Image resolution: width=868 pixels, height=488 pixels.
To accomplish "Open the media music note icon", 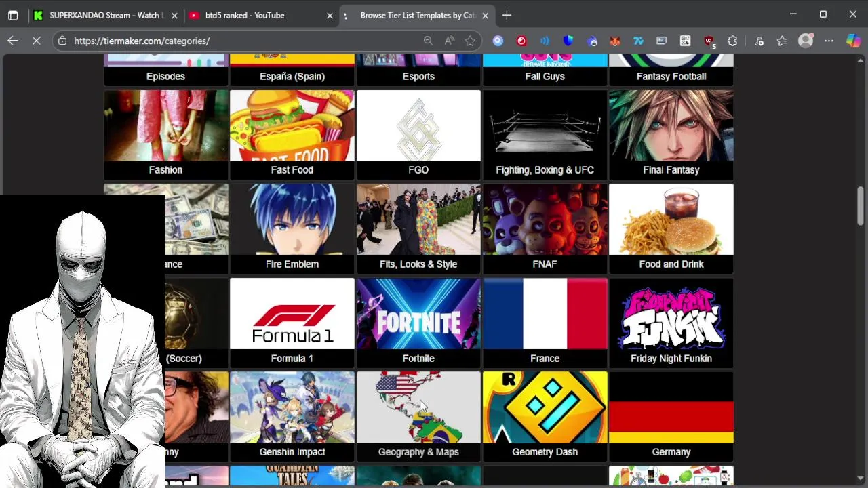I will click(x=759, y=41).
